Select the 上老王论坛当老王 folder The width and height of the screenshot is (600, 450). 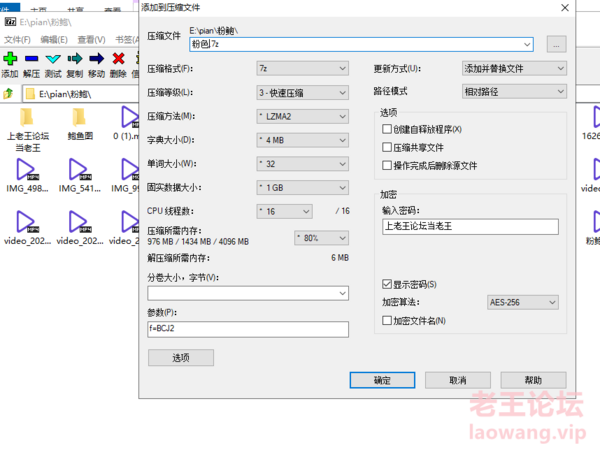(x=28, y=129)
